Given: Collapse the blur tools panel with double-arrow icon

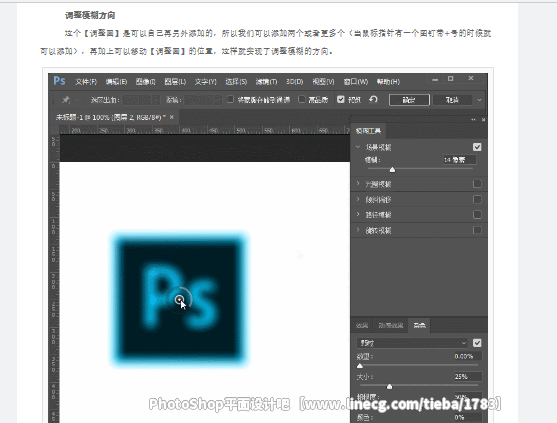Looking at the screenshot, I should [x=473, y=120].
